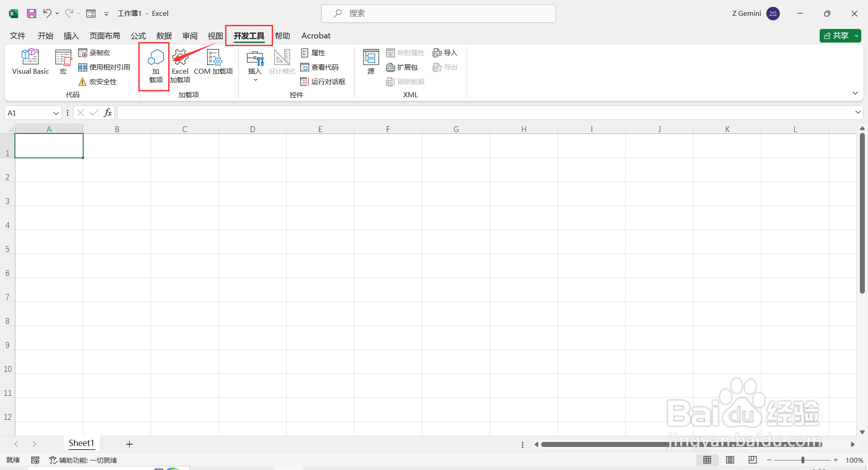Click Map Properties (映射属性)
This screenshot has width=868, height=470.
click(x=405, y=53)
